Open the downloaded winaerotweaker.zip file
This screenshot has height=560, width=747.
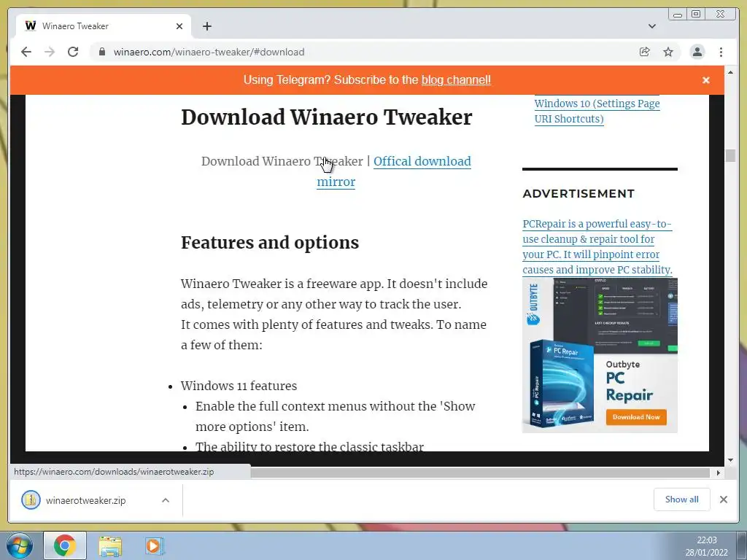[86, 500]
